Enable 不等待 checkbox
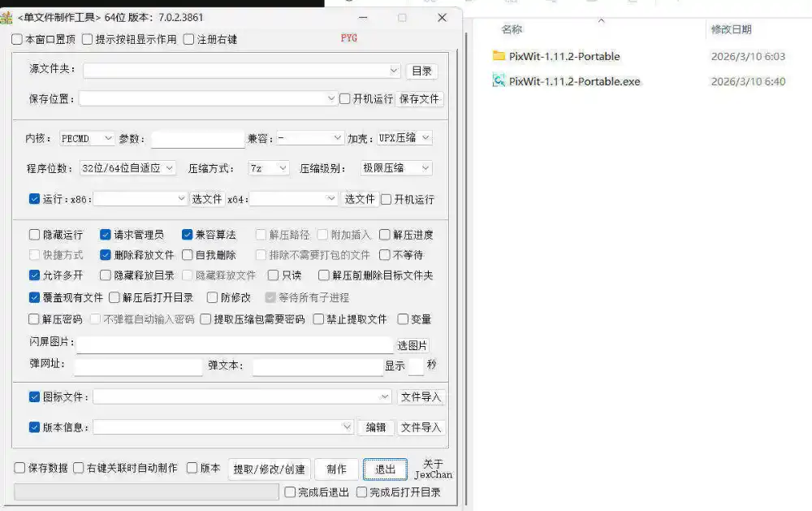The height and width of the screenshot is (511, 812). (384, 255)
